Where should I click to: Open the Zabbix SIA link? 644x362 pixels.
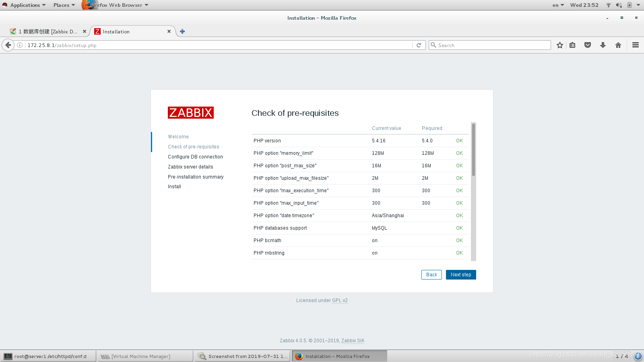[353, 341]
